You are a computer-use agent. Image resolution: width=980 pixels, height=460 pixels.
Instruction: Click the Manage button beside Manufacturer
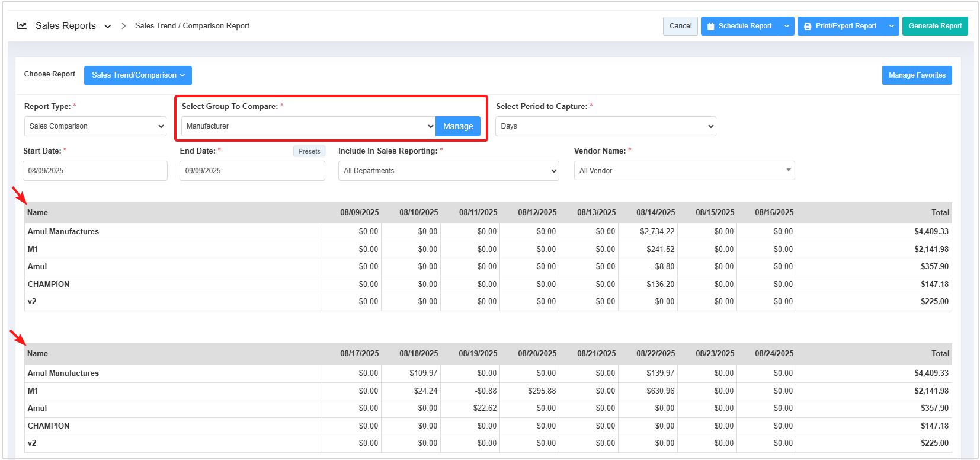point(458,126)
